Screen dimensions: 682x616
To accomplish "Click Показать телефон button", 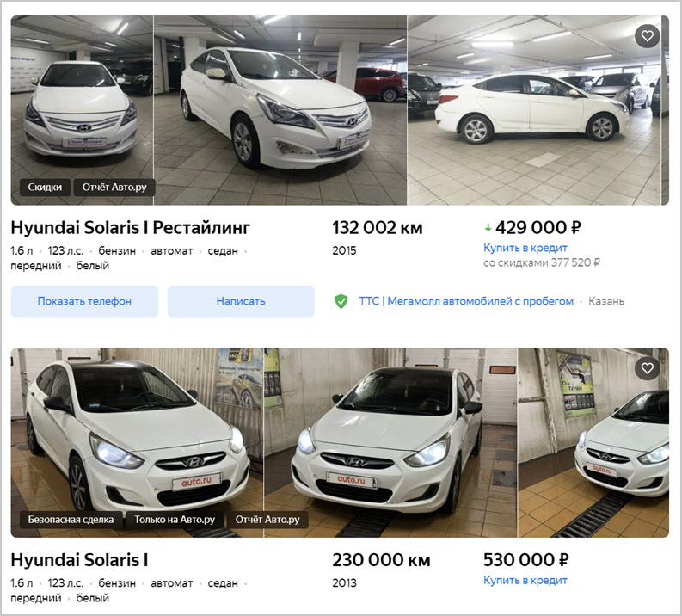I will click(x=84, y=301).
